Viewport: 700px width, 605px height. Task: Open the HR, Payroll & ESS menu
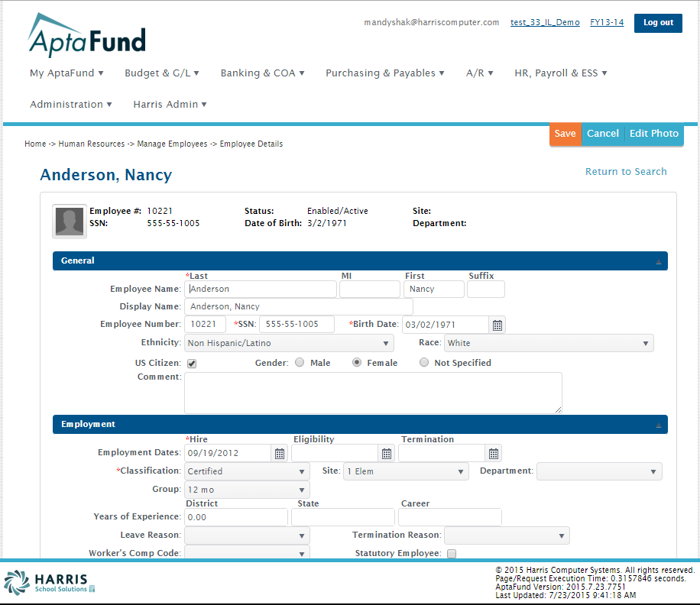click(x=560, y=73)
